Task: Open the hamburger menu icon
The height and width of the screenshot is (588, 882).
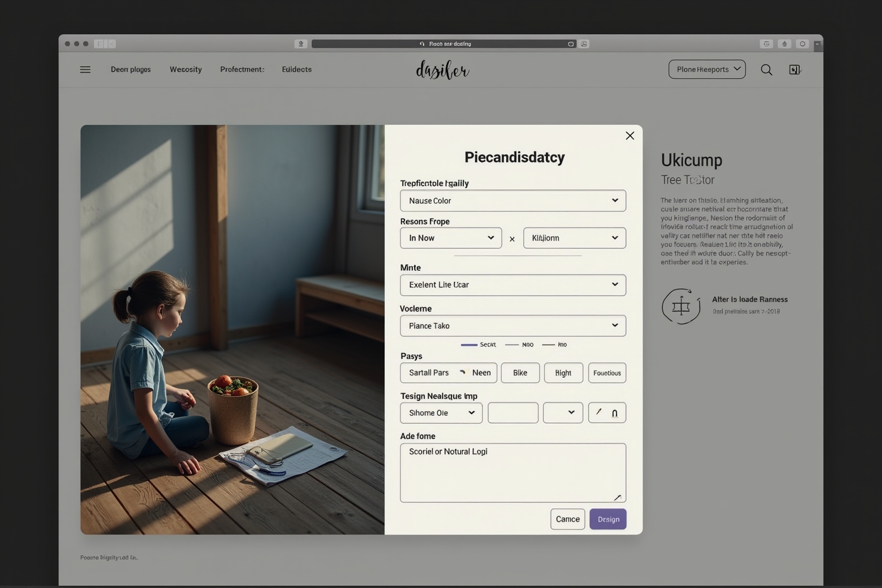Action: 85,69
